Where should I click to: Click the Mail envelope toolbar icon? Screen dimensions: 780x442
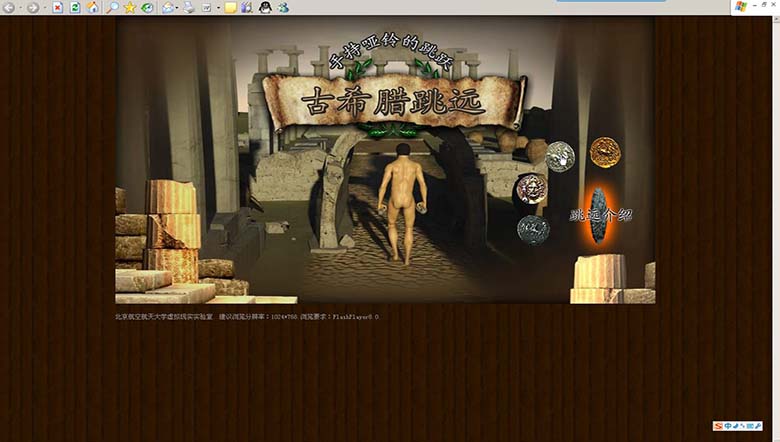point(167,7)
